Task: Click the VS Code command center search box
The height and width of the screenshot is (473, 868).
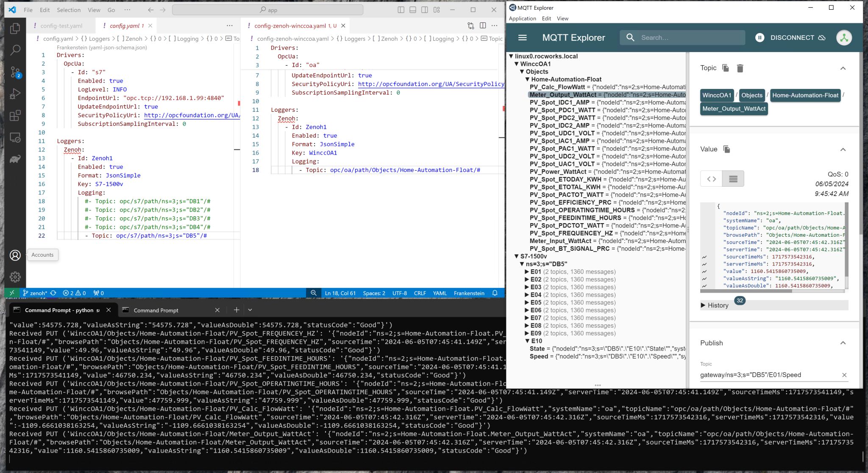Action: (x=267, y=10)
